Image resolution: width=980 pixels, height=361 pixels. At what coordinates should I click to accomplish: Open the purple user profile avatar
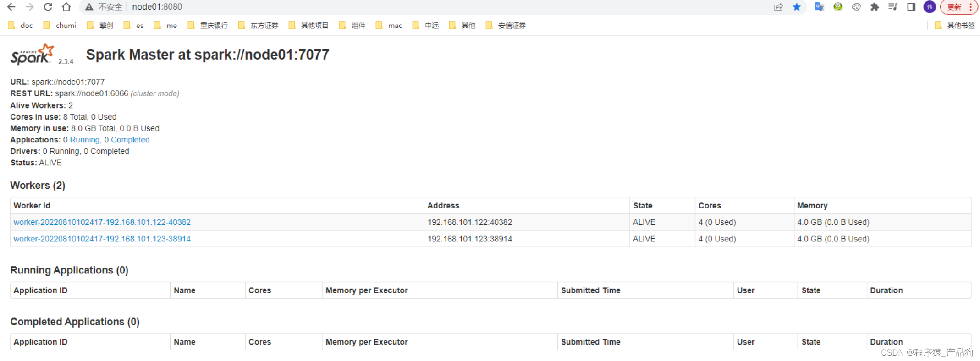930,7
